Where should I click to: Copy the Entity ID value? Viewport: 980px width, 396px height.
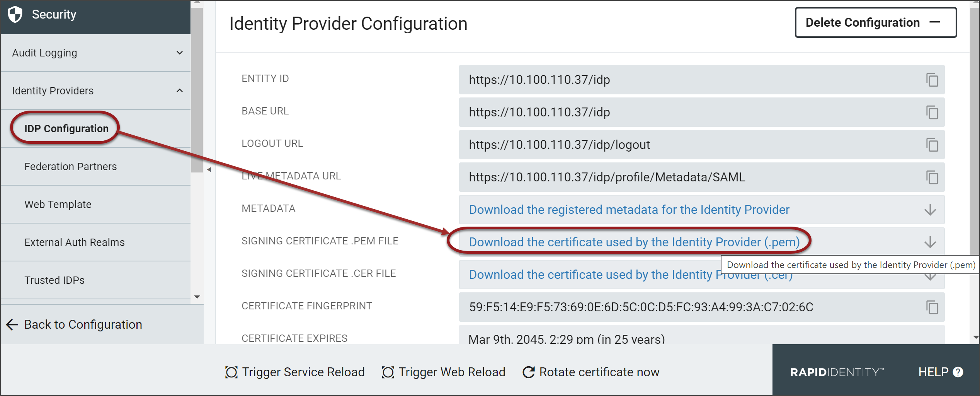coord(932,80)
